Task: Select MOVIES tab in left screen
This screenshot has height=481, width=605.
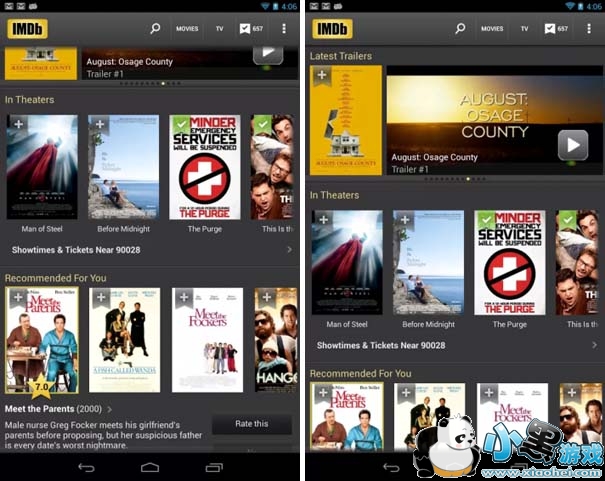Action: [x=187, y=29]
